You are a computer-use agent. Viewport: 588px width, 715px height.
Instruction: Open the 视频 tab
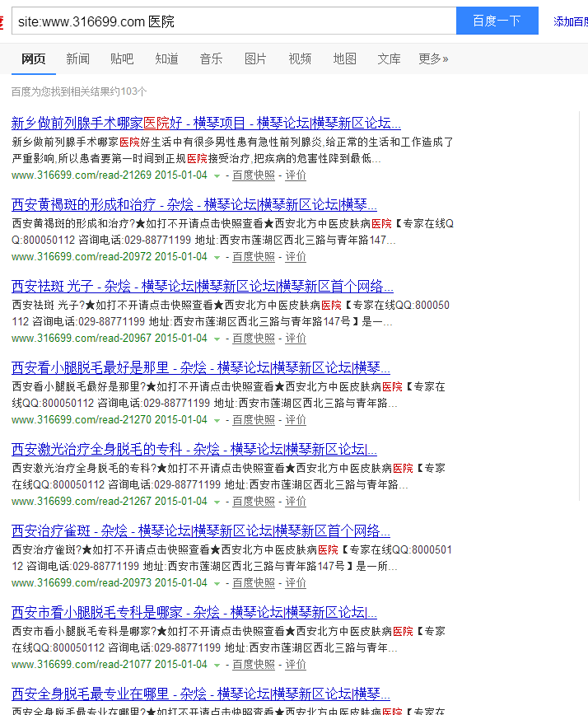(300, 58)
